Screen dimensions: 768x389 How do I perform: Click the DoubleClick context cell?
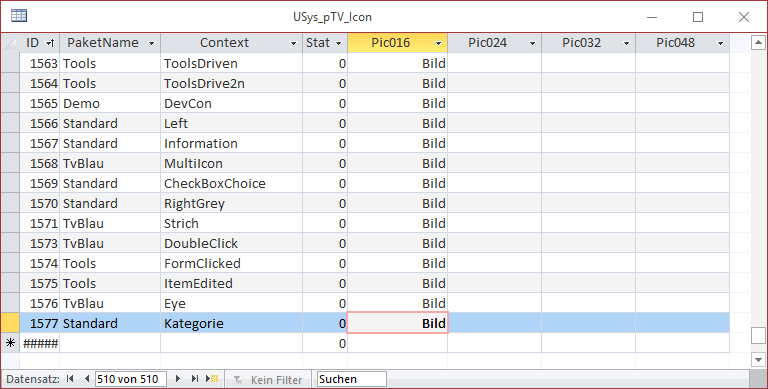231,243
